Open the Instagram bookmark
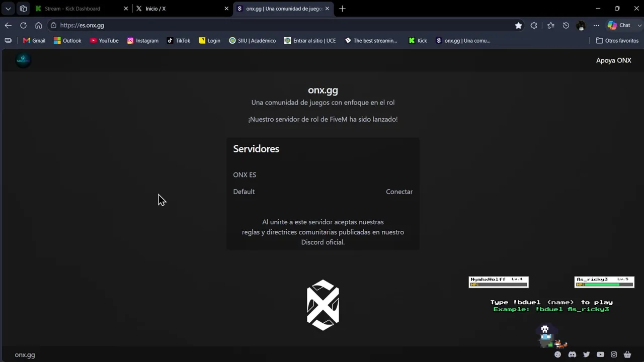Screen dimensions: 644x362 142,41
